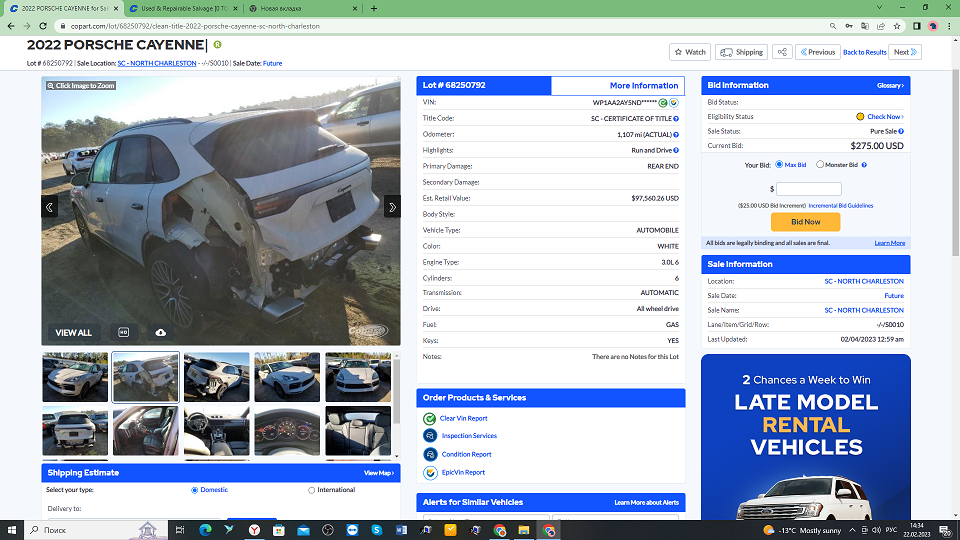Open the Shipping button
The height and width of the screenshot is (540, 960).
click(x=741, y=52)
